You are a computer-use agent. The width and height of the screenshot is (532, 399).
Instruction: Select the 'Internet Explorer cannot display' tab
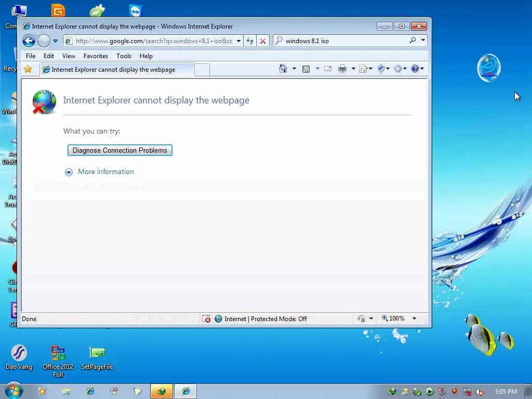[x=117, y=70]
